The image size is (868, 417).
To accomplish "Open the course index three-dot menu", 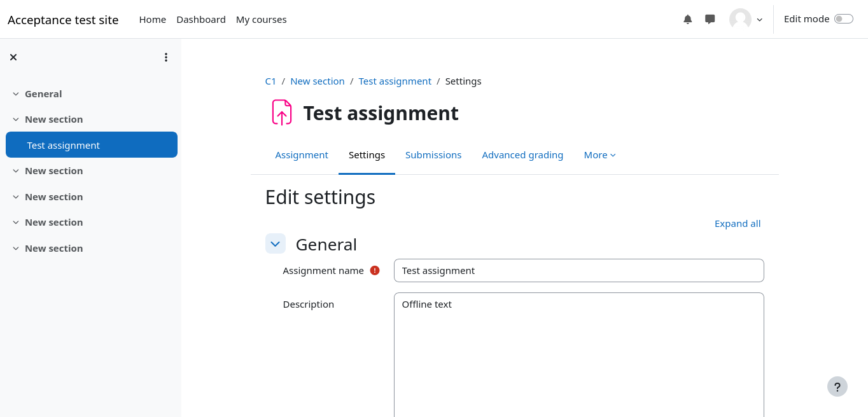I will click(x=166, y=57).
